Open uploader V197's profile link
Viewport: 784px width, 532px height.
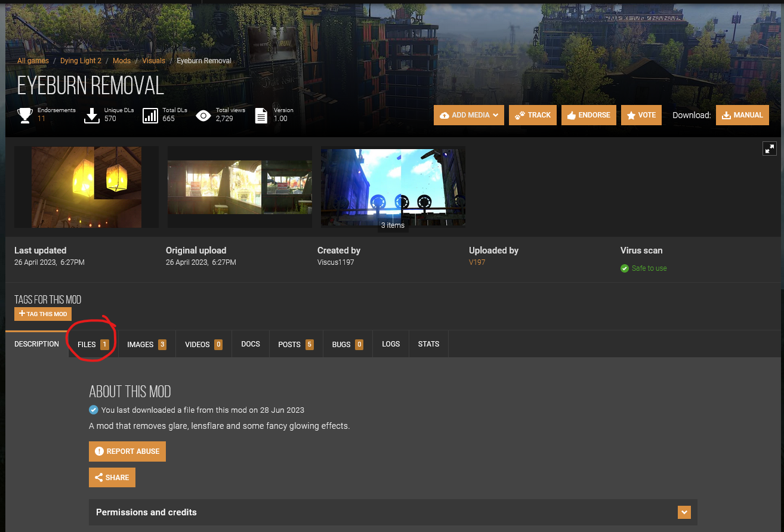[x=477, y=262]
